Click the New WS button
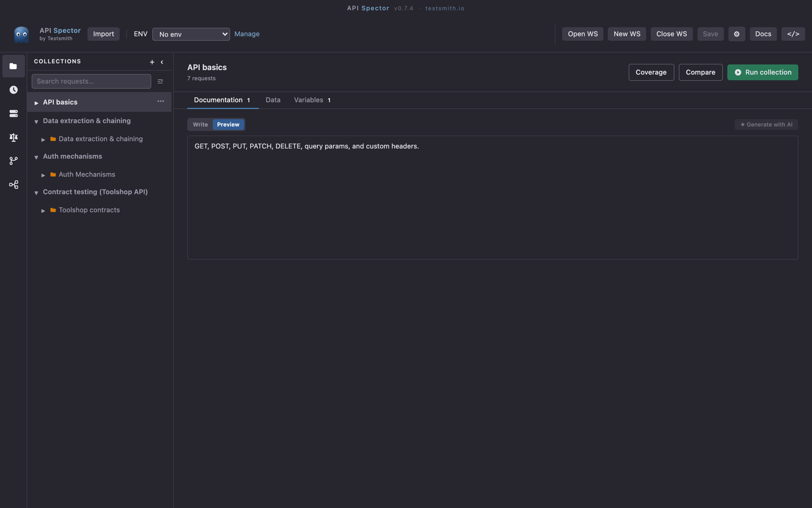This screenshot has height=508, width=812. pos(627,34)
